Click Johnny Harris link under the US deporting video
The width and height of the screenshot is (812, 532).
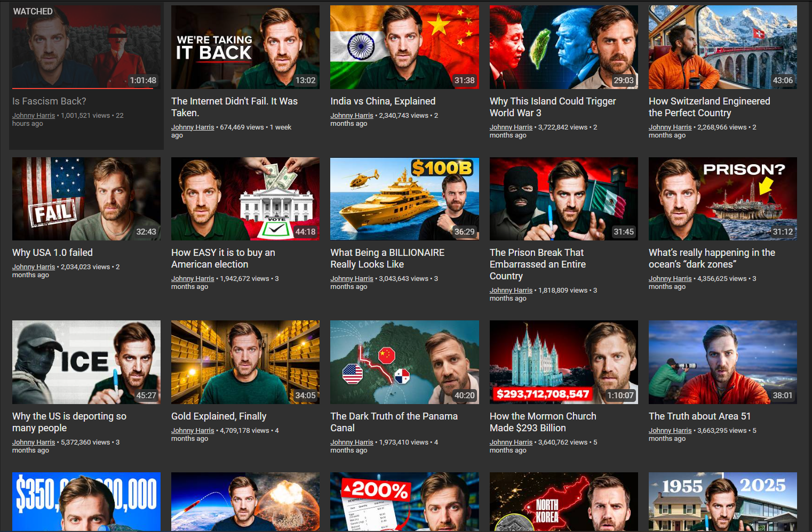34,442
